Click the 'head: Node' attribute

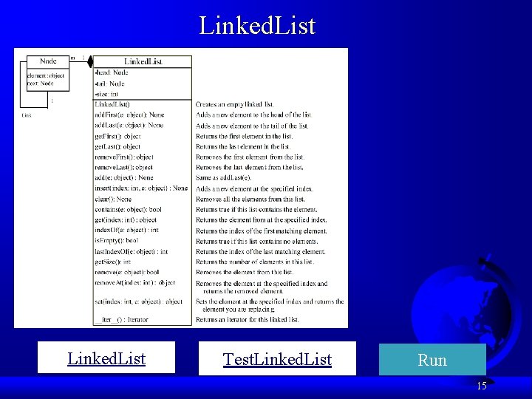tap(112, 72)
